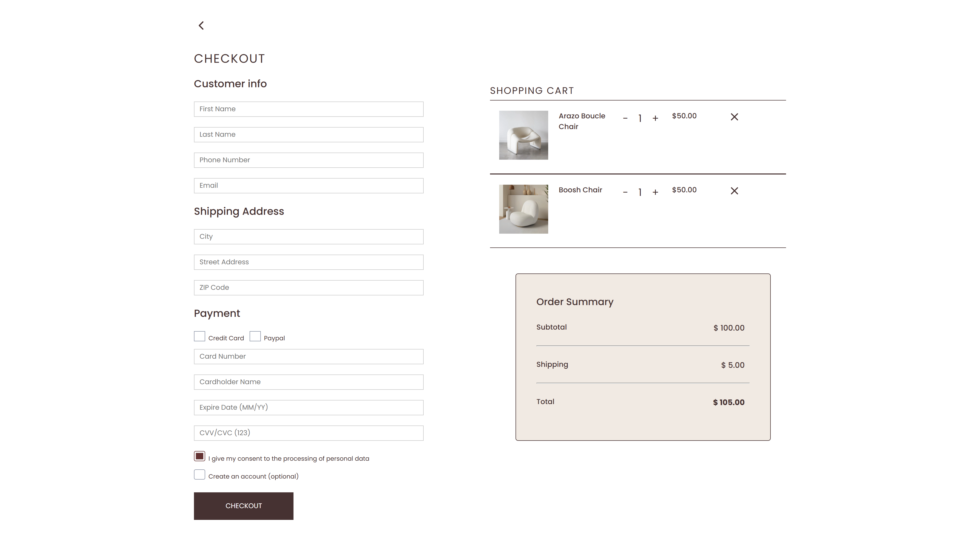Image resolution: width=980 pixels, height=551 pixels.
Task: Remove Boosh Chair from cart
Action: pyautogui.click(x=734, y=191)
